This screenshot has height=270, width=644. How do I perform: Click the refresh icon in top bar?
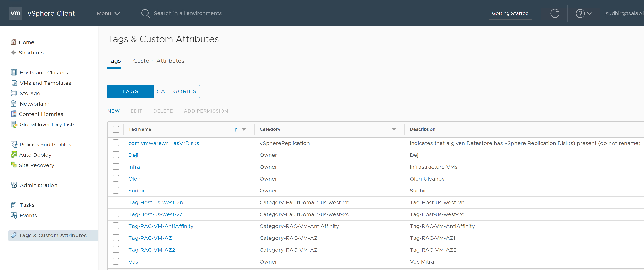pos(555,13)
